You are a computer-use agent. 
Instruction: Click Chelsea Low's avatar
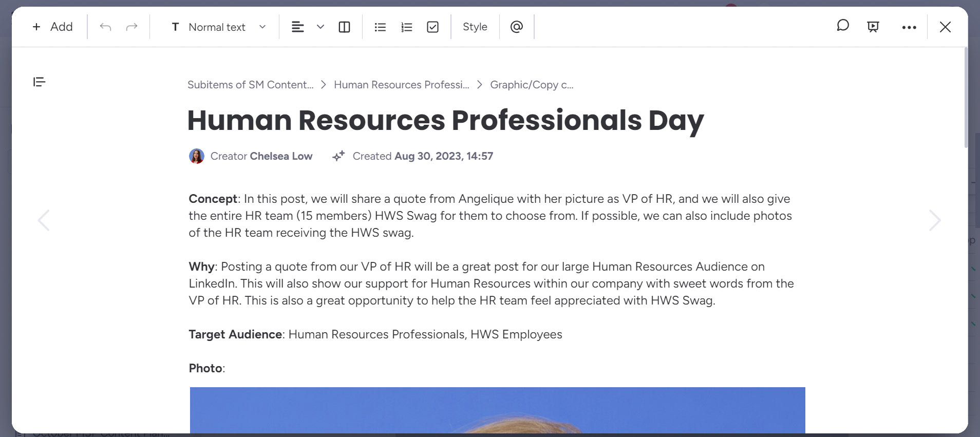[x=197, y=156]
